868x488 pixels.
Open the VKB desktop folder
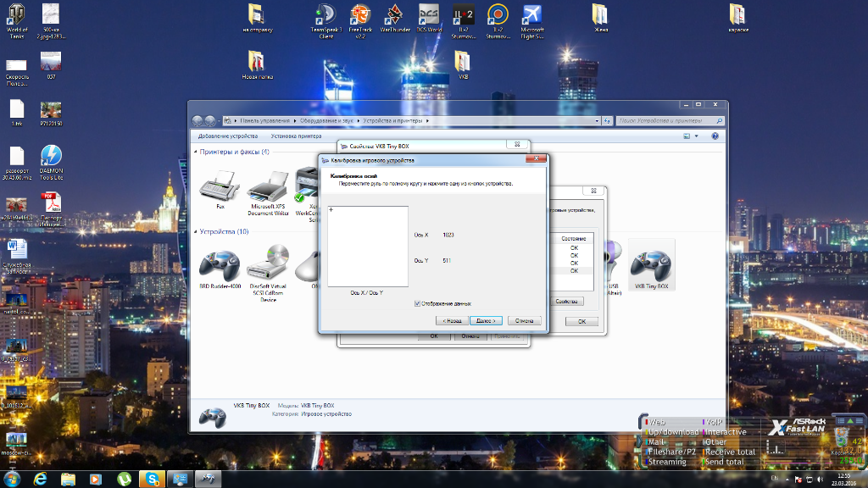463,65
